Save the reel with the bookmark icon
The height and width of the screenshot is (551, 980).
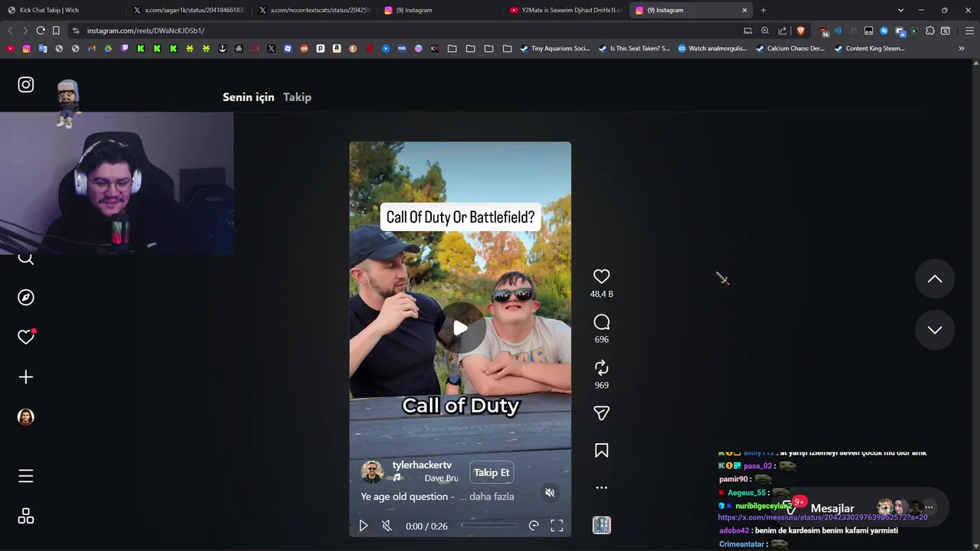tap(602, 451)
